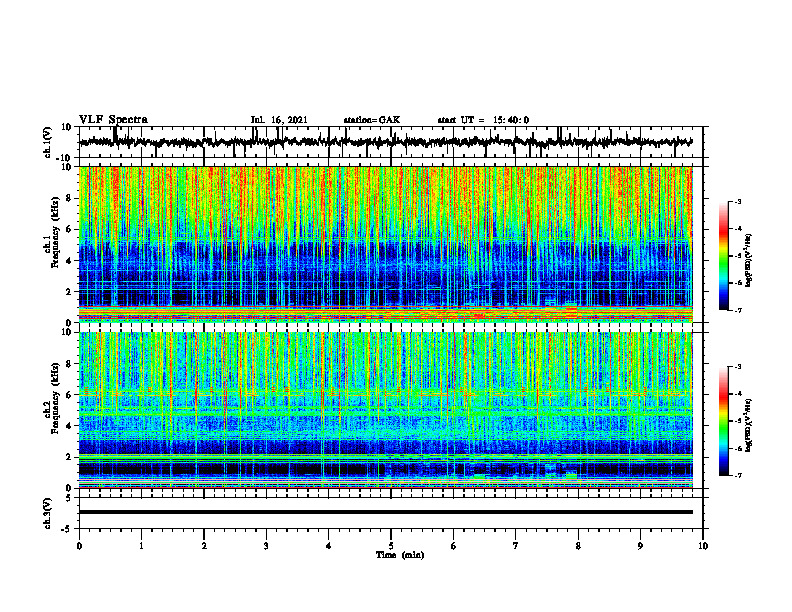Click the "ch.3(V)" axis label
This screenshot has height=612, width=792.
pos(48,514)
